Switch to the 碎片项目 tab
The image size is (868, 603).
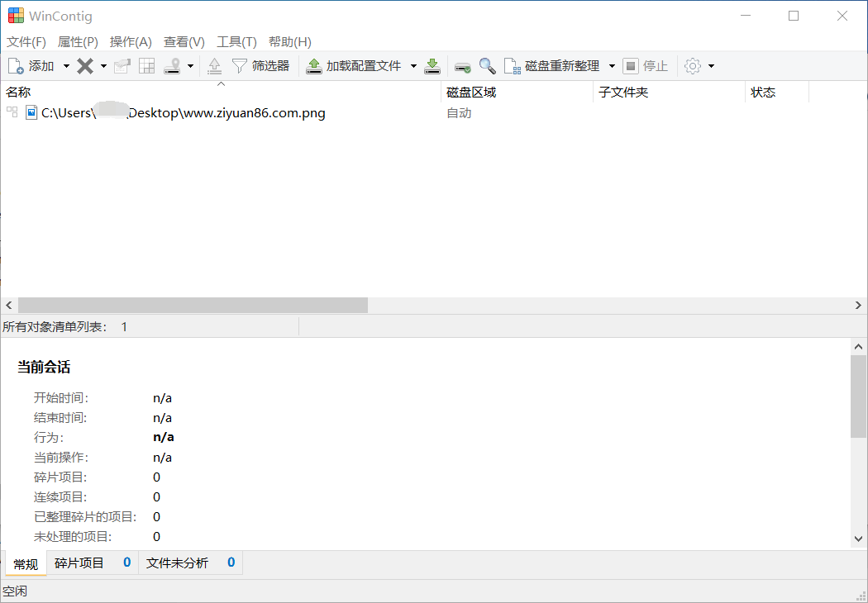coord(79,563)
